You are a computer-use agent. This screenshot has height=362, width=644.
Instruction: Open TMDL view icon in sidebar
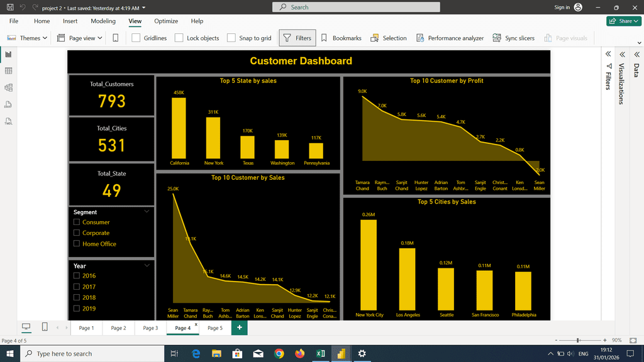9,121
